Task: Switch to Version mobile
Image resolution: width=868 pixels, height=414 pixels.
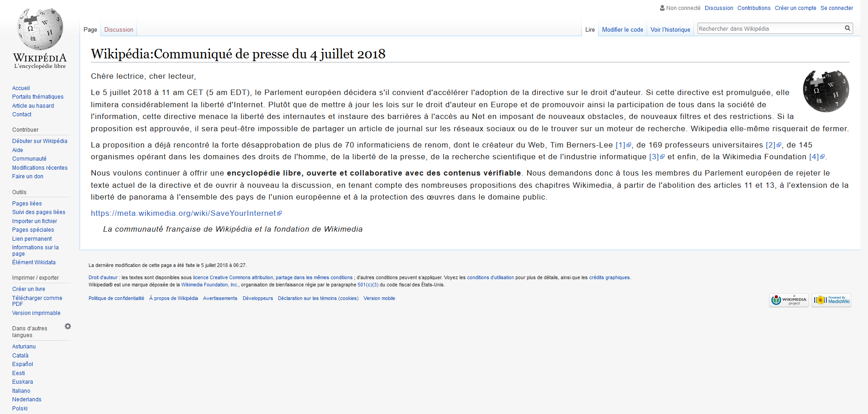Action: [x=379, y=299]
